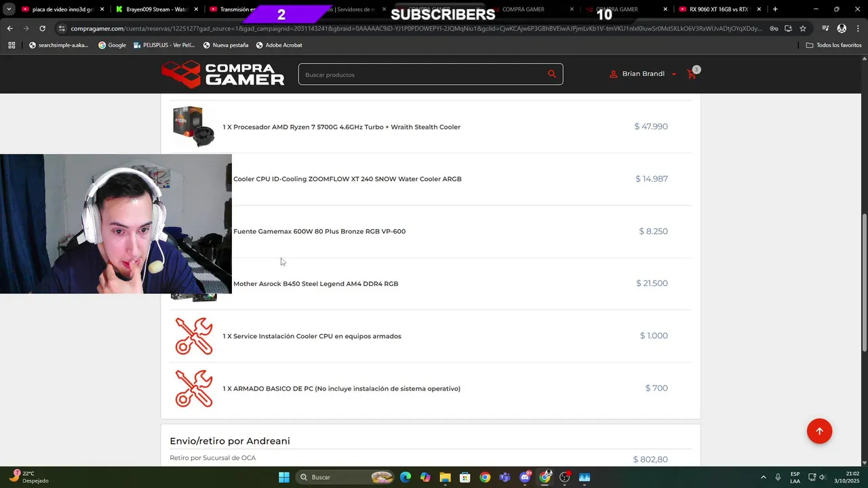This screenshot has width=868, height=488.
Task: Click the red scroll-to-top arrow button
Action: [x=819, y=431]
